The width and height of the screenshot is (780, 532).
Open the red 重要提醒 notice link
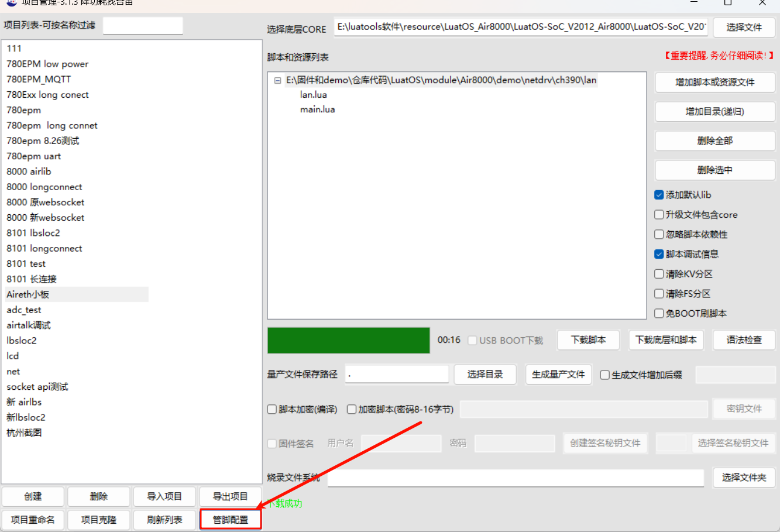tap(719, 56)
